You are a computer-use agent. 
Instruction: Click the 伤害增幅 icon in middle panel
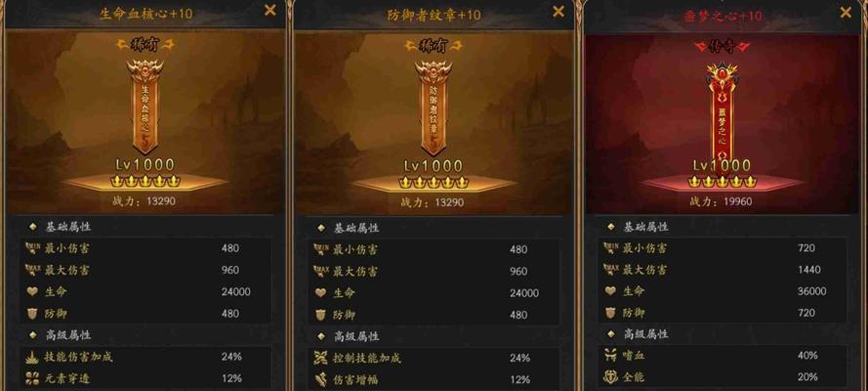[321, 379]
